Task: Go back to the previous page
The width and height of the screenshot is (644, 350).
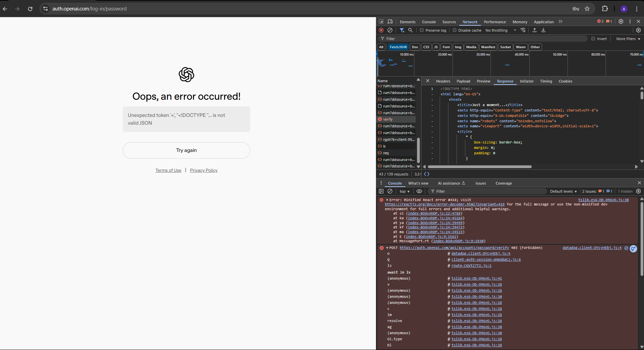Action: coord(5,9)
